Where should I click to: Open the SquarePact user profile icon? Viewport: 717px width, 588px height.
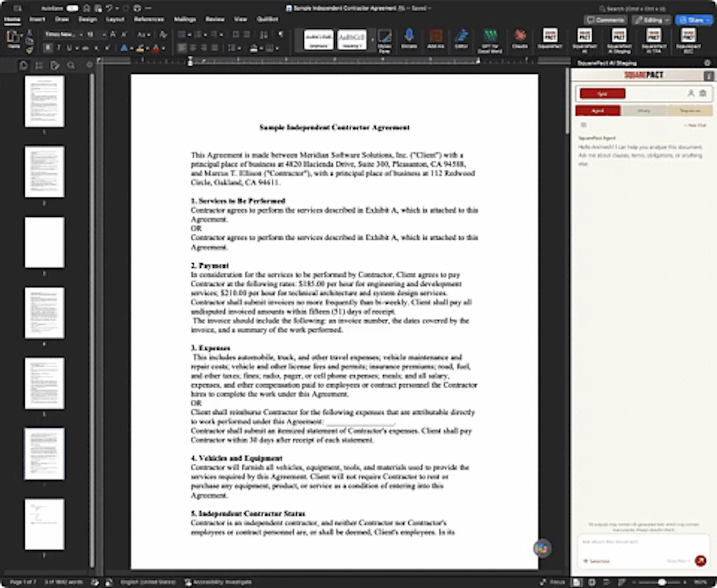click(x=691, y=93)
